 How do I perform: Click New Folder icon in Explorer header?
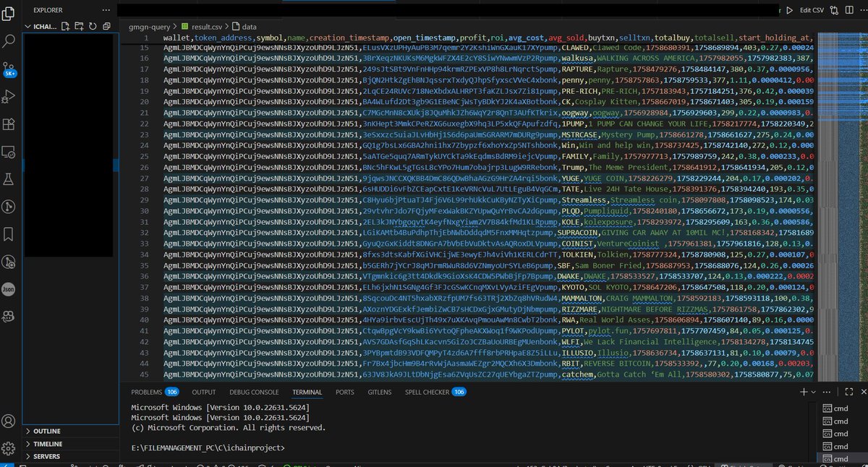point(80,27)
